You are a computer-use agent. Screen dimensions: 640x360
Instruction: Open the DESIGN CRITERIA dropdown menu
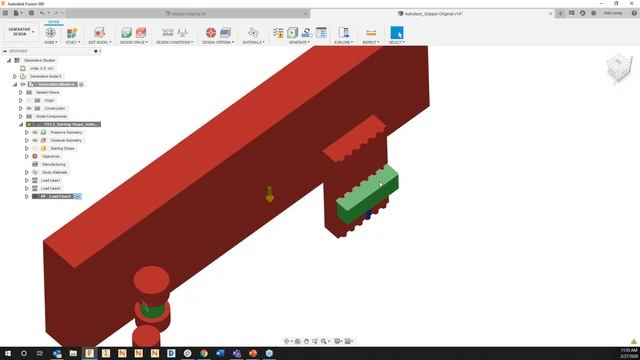218,42
